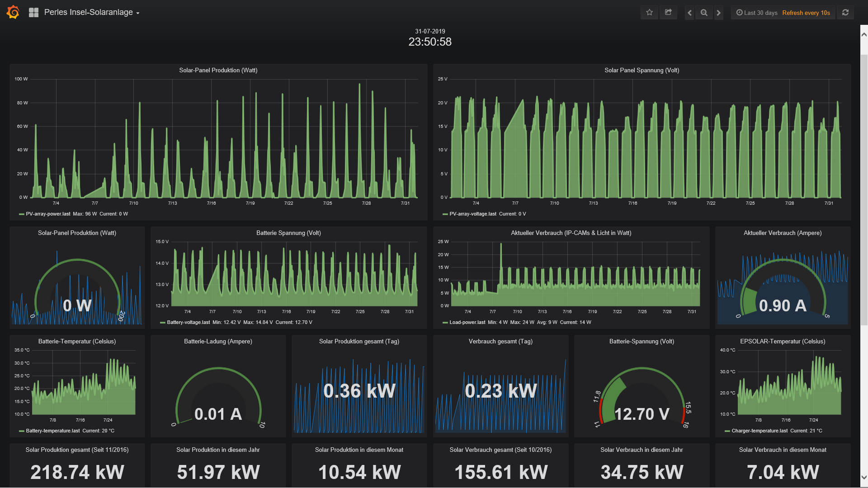Open the Solar Panel Spannung (Volt) title menu
The image size is (868, 488).
click(642, 70)
